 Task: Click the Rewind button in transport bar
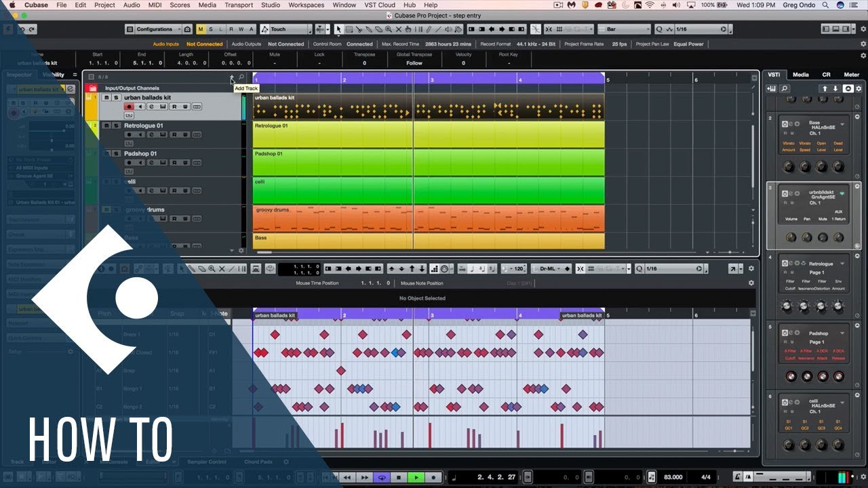[x=347, y=478]
